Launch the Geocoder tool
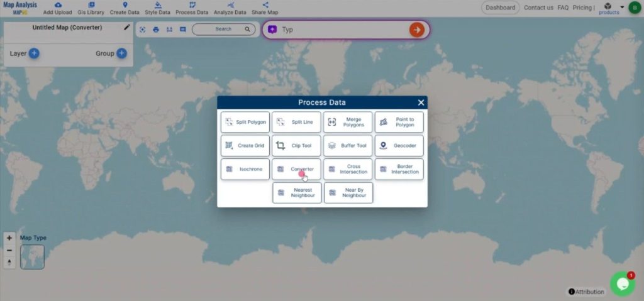 pyautogui.click(x=399, y=146)
